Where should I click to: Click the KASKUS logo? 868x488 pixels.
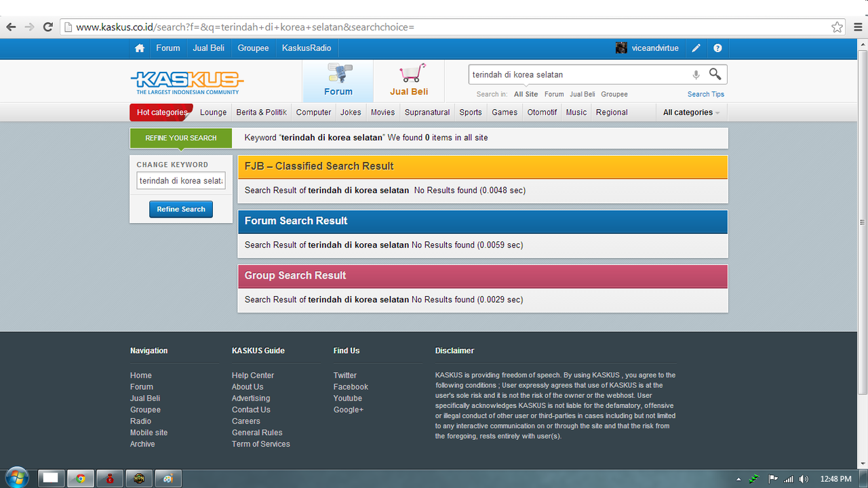[x=186, y=82]
